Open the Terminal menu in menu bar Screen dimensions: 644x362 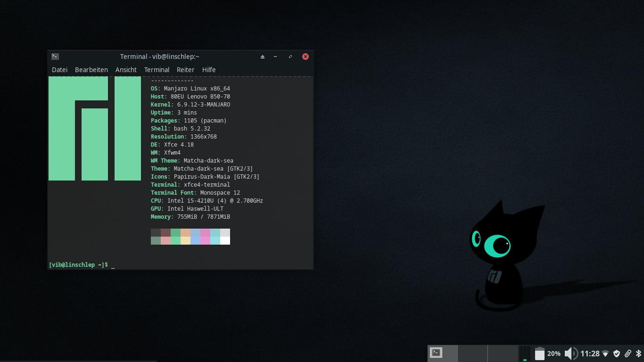pyautogui.click(x=157, y=70)
